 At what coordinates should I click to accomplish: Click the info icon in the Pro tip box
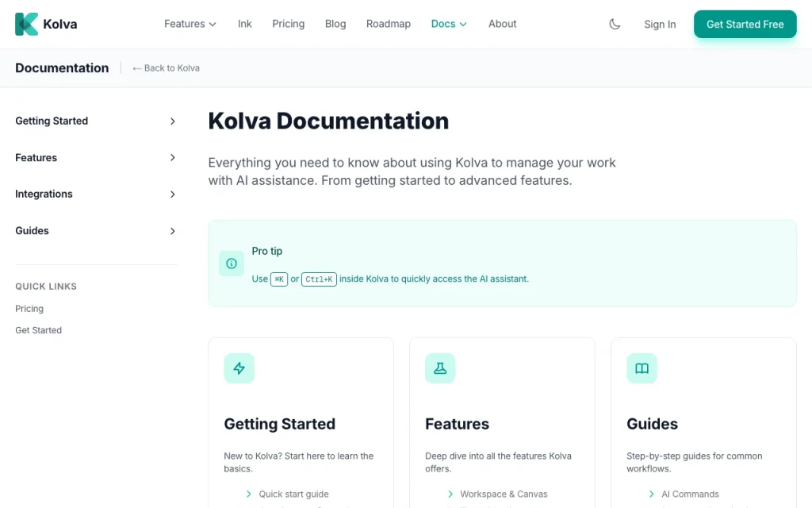232,264
